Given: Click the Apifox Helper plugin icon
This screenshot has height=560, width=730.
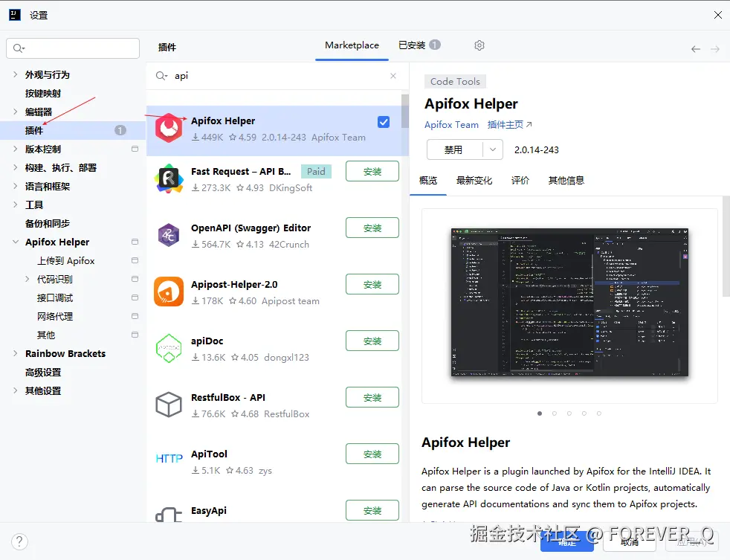Looking at the screenshot, I should [169, 128].
